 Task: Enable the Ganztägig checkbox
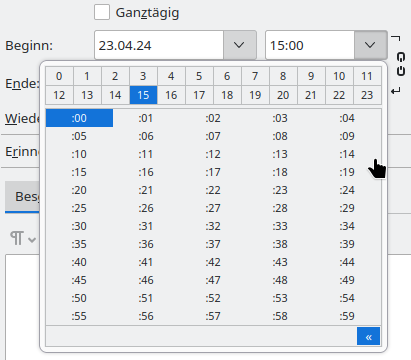click(102, 12)
